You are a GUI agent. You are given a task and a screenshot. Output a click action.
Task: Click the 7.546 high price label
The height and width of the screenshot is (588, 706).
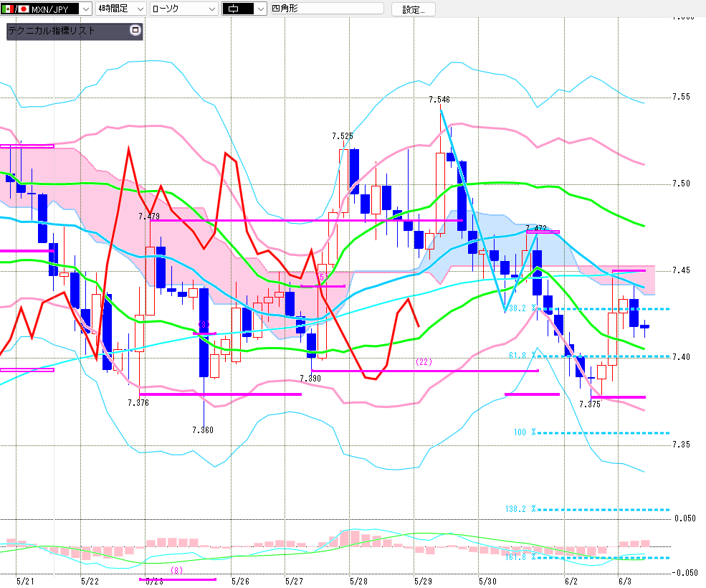click(439, 100)
